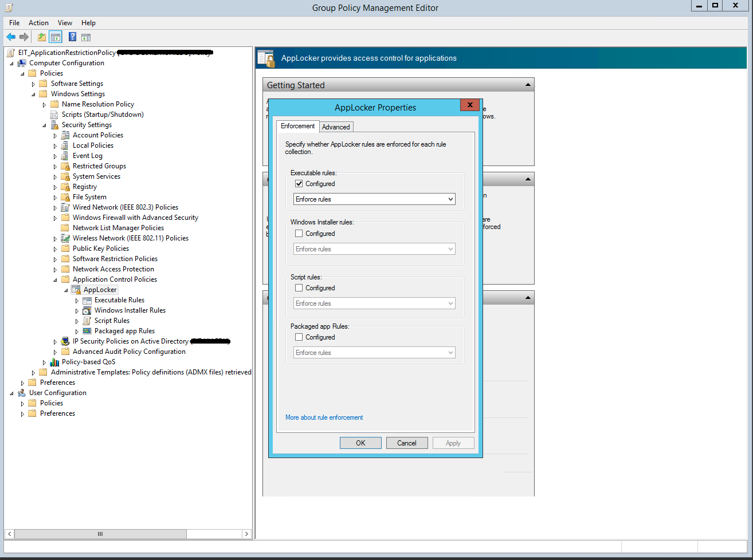Select Network Access Protection tree item
The width and height of the screenshot is (753, 560).
pos(113,269)
